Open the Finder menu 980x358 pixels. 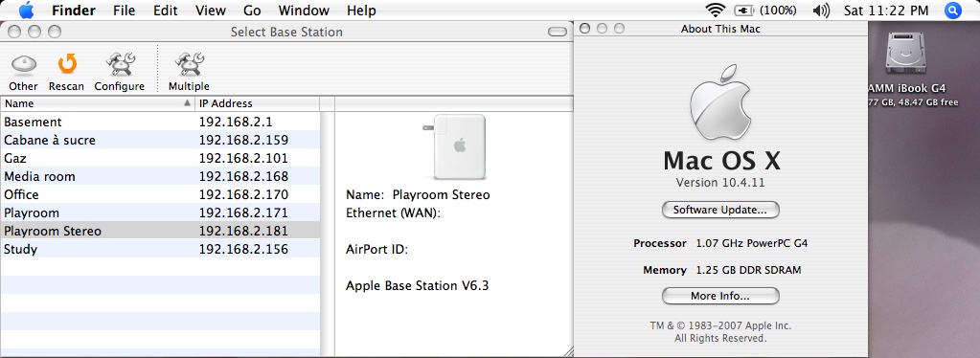click(74, 10)
